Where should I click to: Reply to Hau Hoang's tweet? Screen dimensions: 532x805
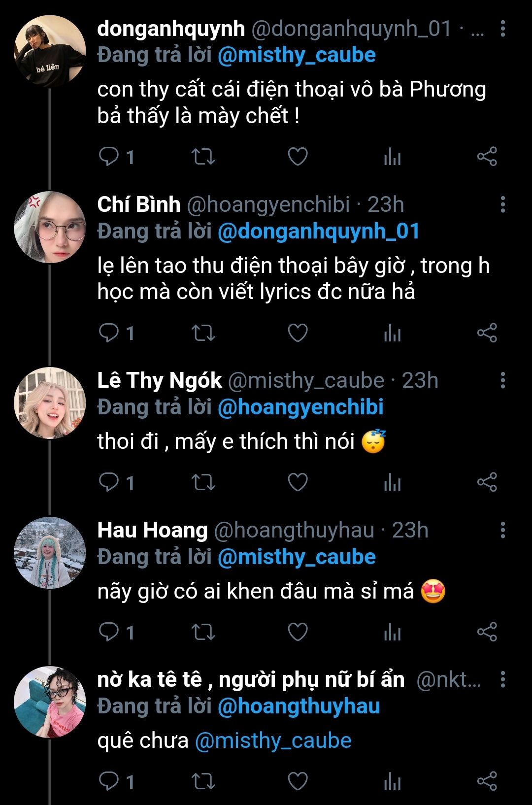click(x=109, y=632)
